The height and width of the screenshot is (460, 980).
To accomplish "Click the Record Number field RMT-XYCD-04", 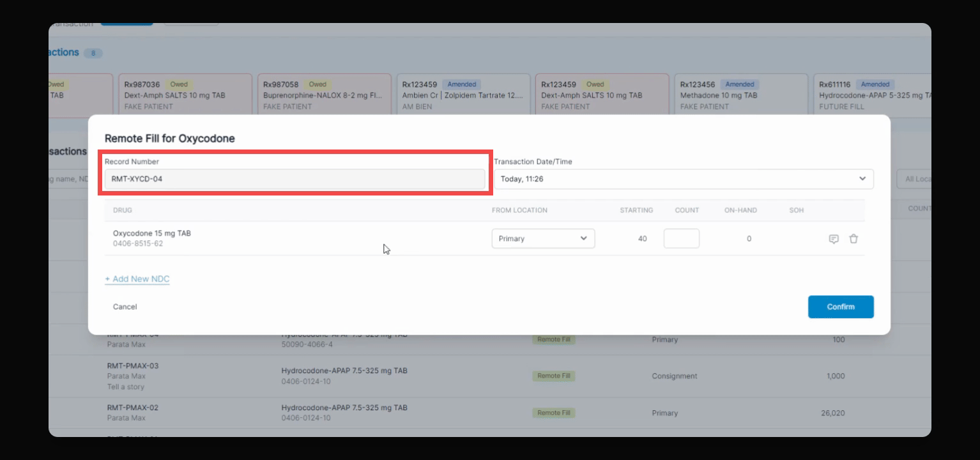I will click(x=295, y=179).
